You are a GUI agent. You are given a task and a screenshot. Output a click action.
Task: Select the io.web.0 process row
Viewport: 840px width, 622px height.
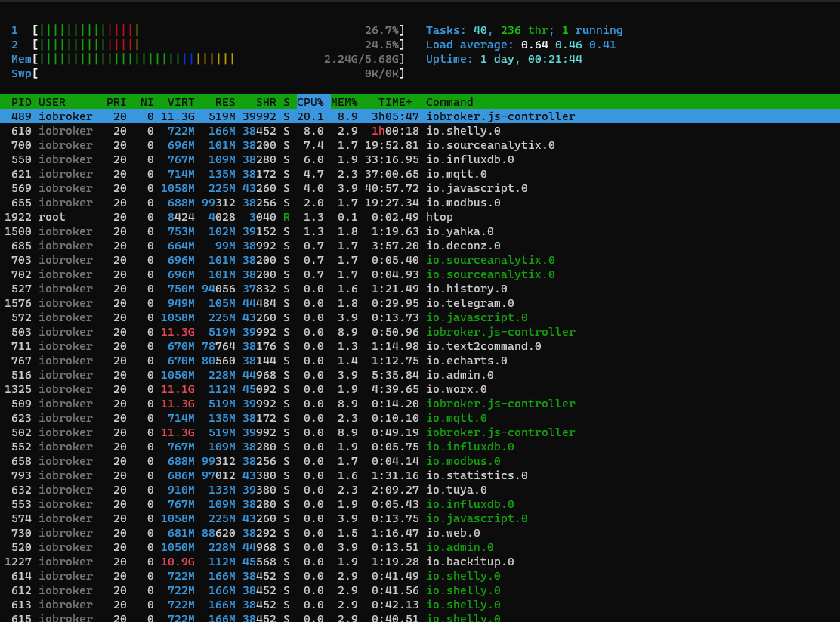pos(420,533)
